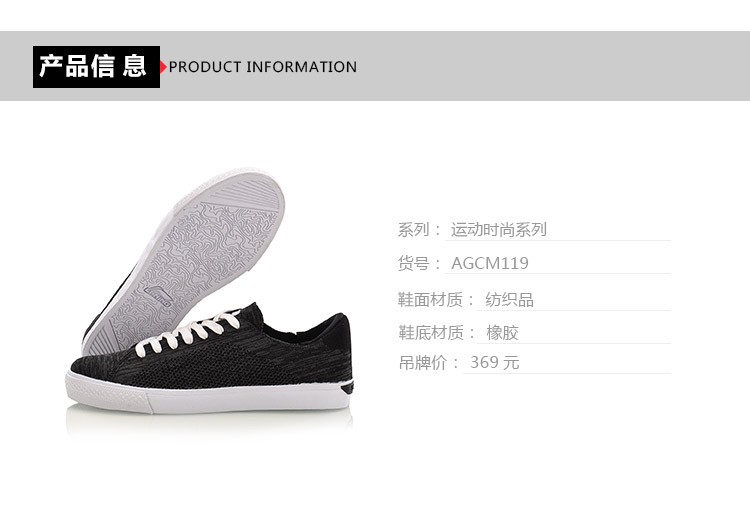The height and width of the screenshot is (526, 750).
Task: Click the 纺织品 upper material value
Action: [x=509, y=300]
